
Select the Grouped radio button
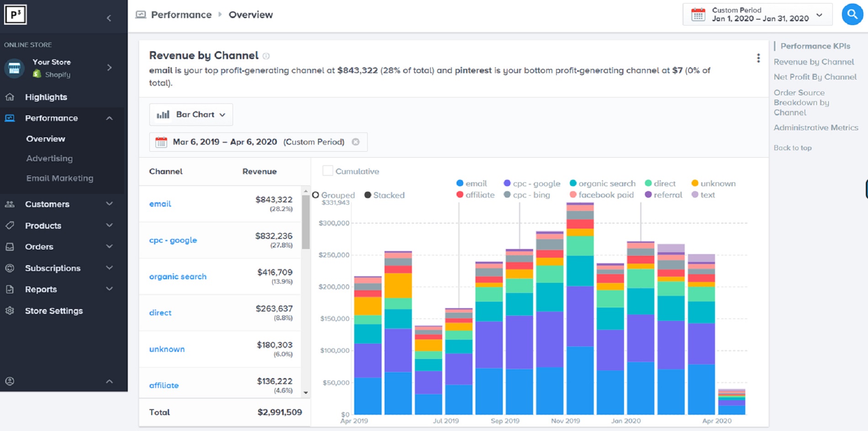[x=316, y=195]
